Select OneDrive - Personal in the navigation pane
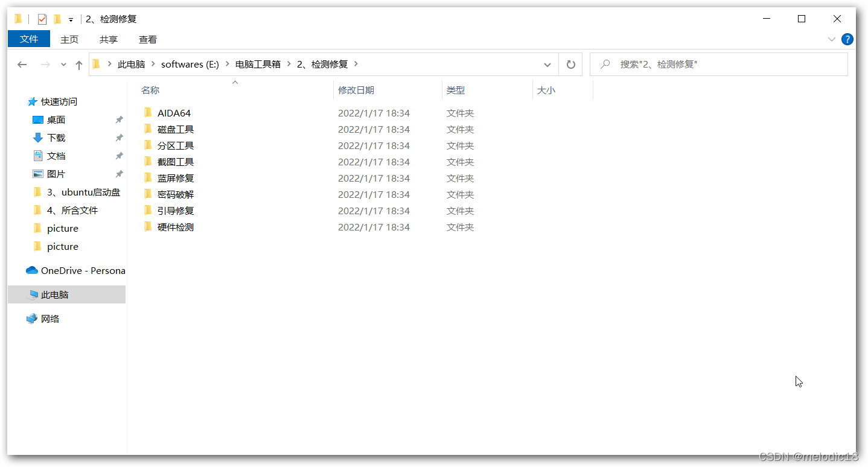868x467 pixels. [x=83, y=271]
